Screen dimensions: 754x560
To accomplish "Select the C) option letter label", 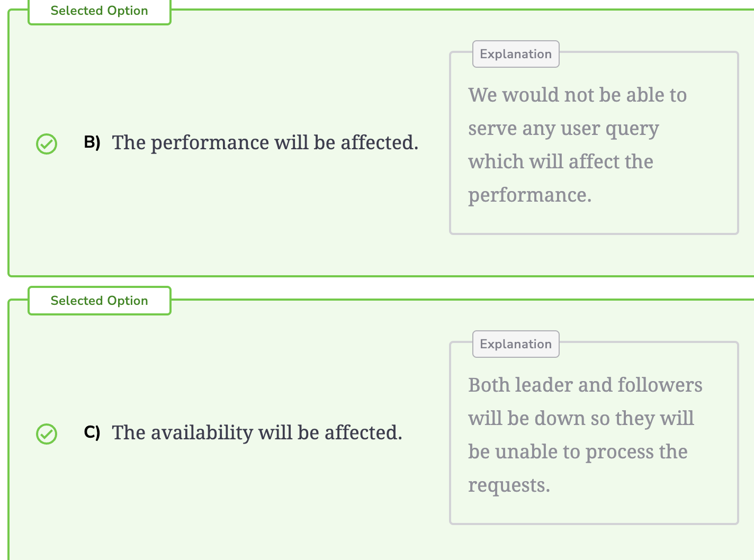I will click(92, 432).
